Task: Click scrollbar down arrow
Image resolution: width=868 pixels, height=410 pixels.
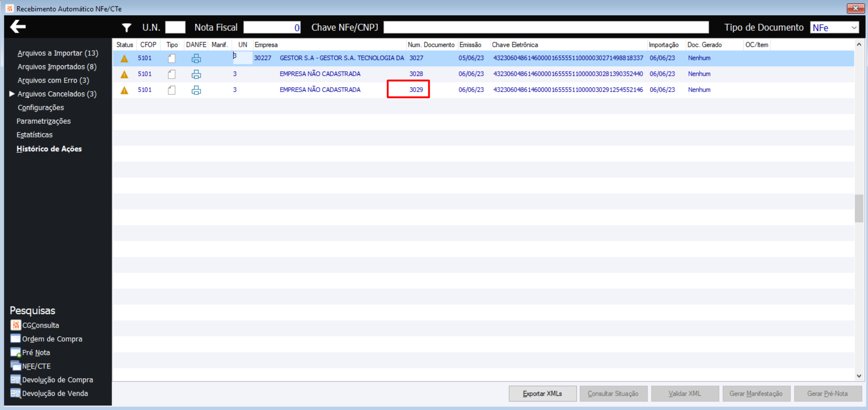Action: coord(859,376)
